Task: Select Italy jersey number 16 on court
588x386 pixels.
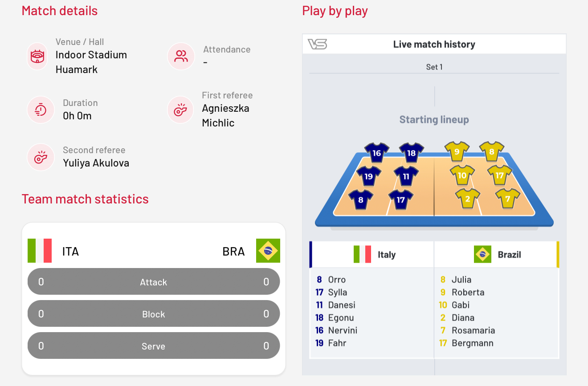Action: click(x=377, y=152)
